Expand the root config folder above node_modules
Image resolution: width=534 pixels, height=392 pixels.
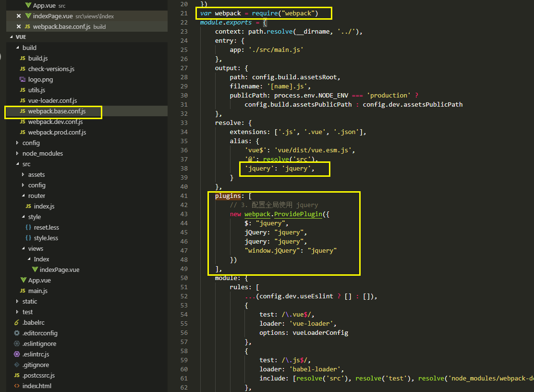17,143
